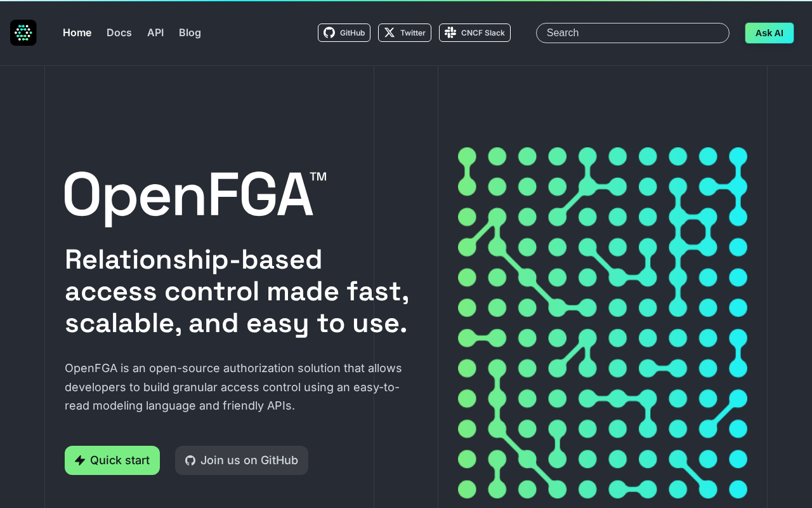Open the API navigation link
Viewport: 812px width, 508px height.
pos(155,32)
